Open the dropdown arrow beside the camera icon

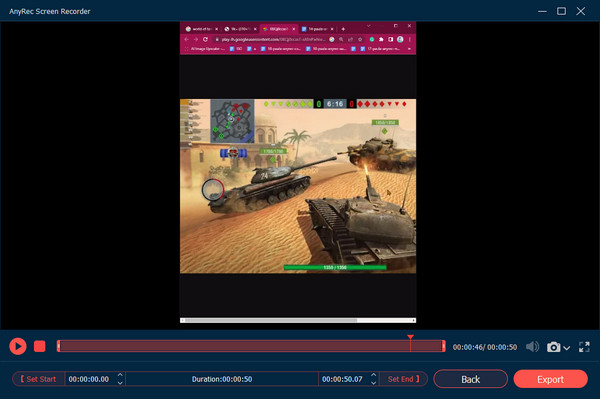coord(567,348)
